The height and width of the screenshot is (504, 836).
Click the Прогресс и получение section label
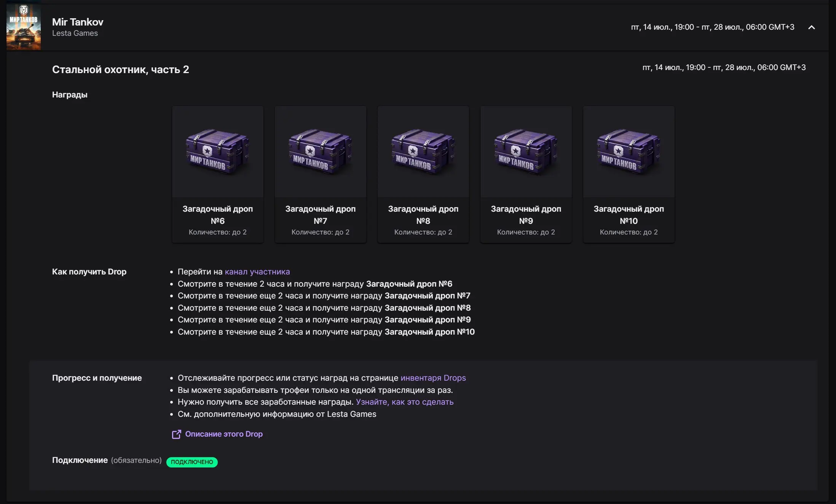point(97,378)
